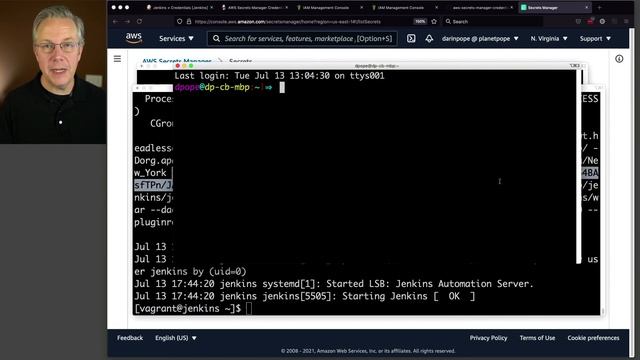Image resolution: width=640 pixels, height=360 pixels.
Task: Close the Secrets Manager browser tab
Action: point(587,7)
